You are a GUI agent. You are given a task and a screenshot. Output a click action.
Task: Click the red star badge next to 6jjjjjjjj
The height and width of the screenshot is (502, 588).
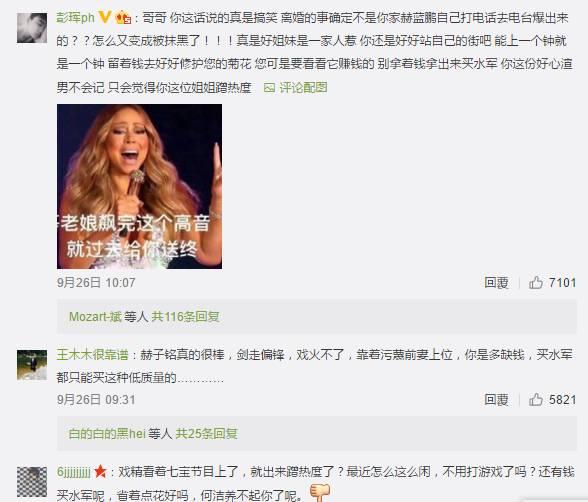point(100,471)
